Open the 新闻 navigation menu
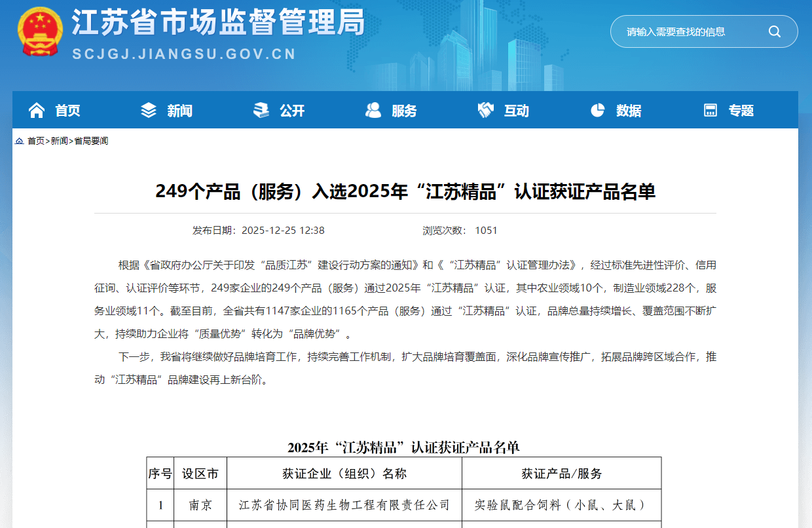This screenshot has width=812, height=528. (179, 111)
